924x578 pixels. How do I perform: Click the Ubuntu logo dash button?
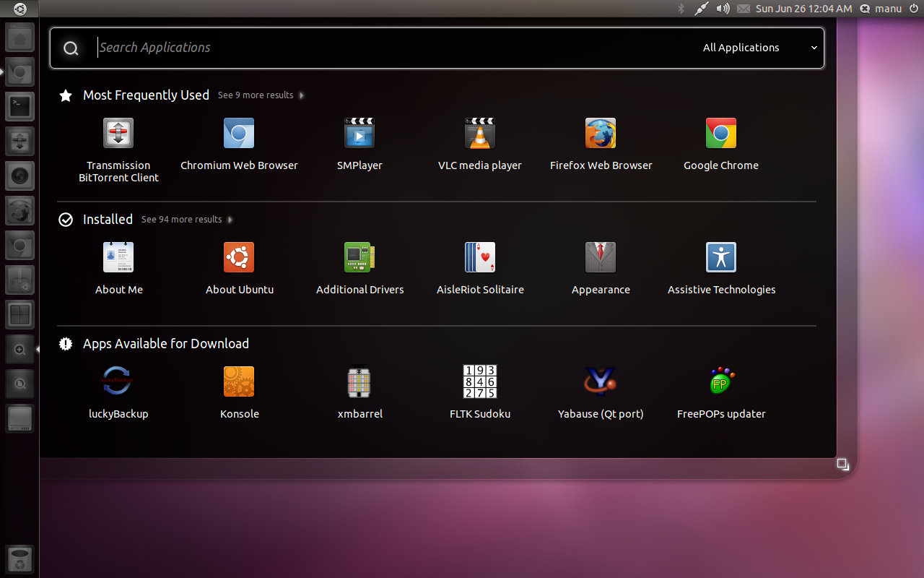click(x=19, y=9)
